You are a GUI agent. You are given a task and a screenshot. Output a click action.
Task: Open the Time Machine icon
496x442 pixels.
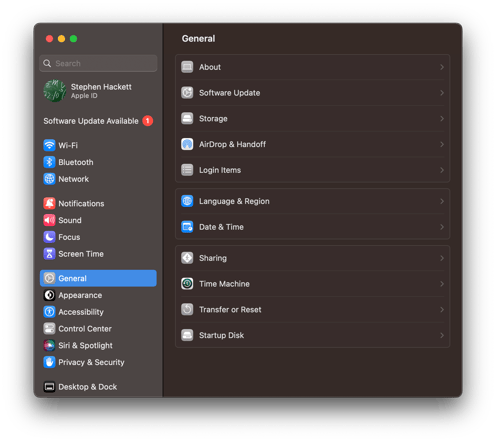pyautogui.click(x=187, y=284)
